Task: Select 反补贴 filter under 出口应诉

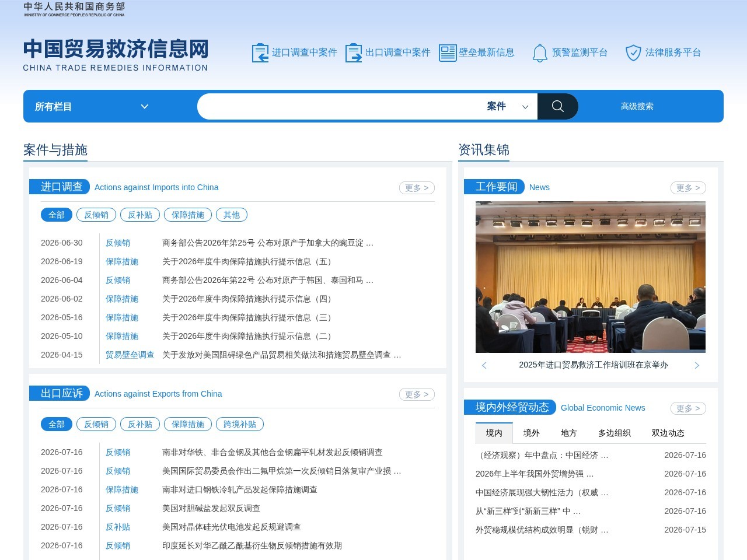Action: point(140,424)
